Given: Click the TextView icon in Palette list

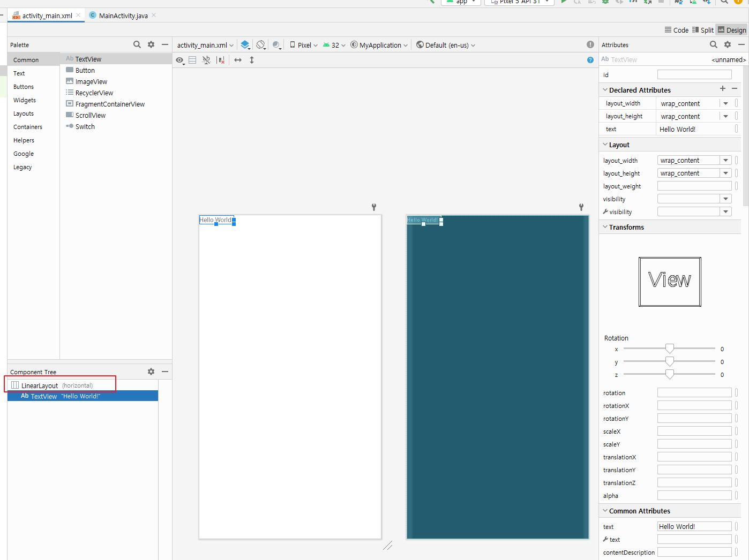Looking at the screenshot, I should [70, 59].
